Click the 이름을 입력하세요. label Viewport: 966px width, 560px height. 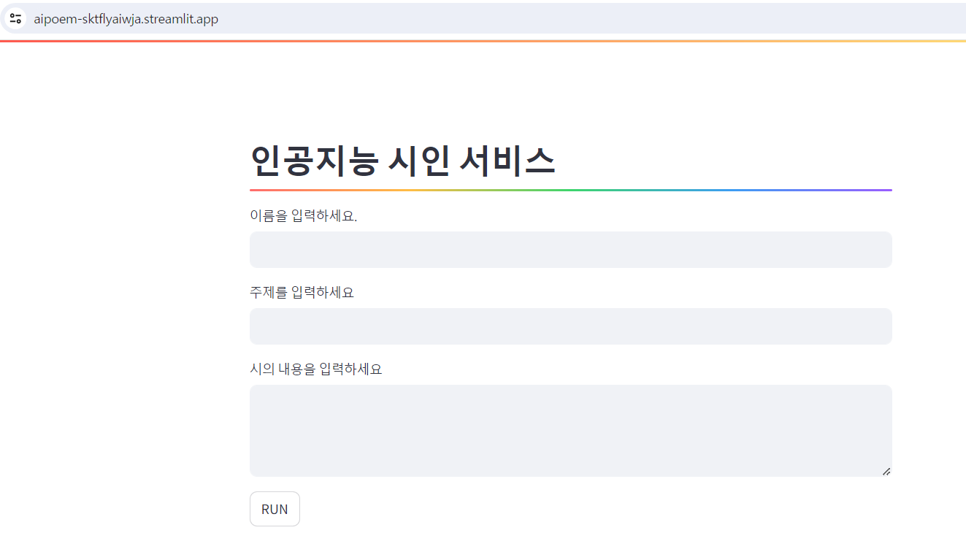click(304, 216)
